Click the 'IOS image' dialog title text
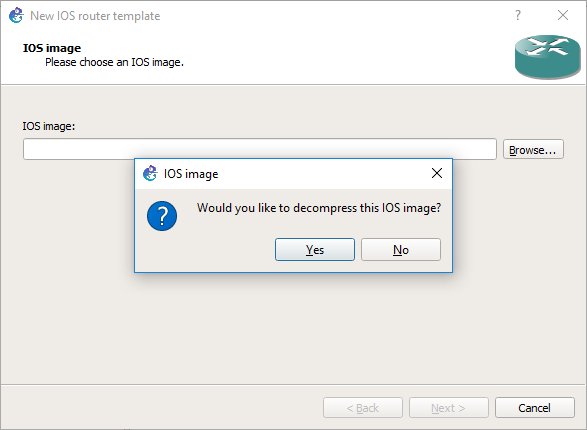 191,174
